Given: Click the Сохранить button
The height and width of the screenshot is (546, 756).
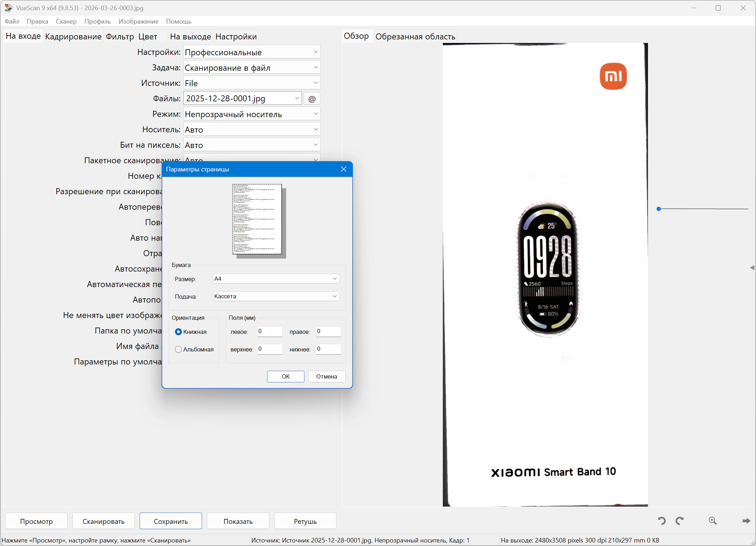Looking at the screenshot, I should (171, 521).
